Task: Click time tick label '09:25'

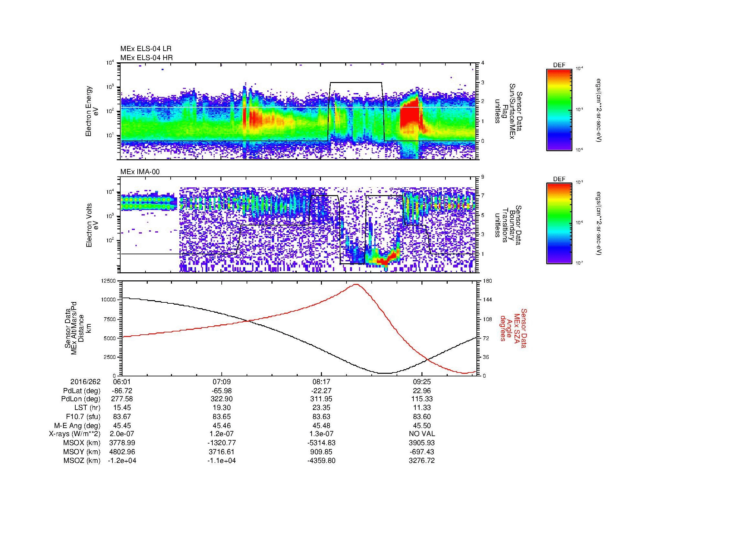Action: 422,382
